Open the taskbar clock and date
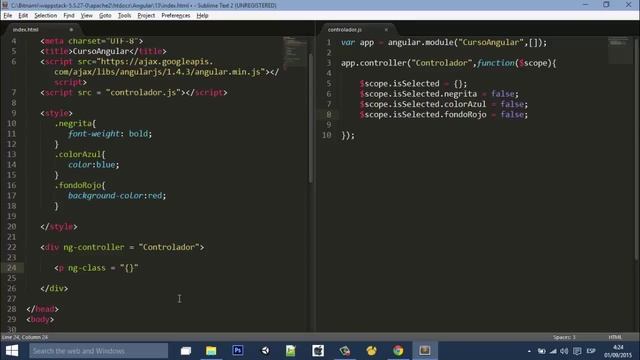The width and height of the screenshot is (640, 360). [x=618, y=351]
